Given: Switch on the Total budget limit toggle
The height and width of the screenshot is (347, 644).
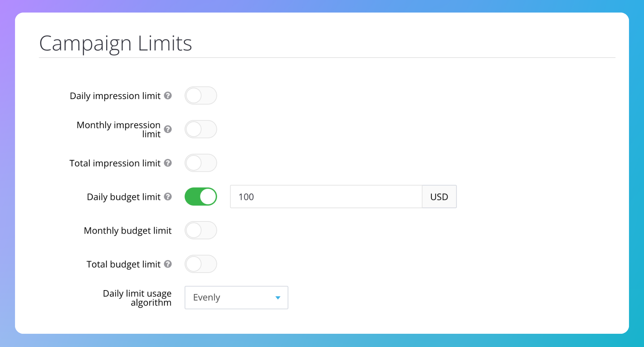Looking at the screenshot, I should pyautogui.click(x=201, y=264).
